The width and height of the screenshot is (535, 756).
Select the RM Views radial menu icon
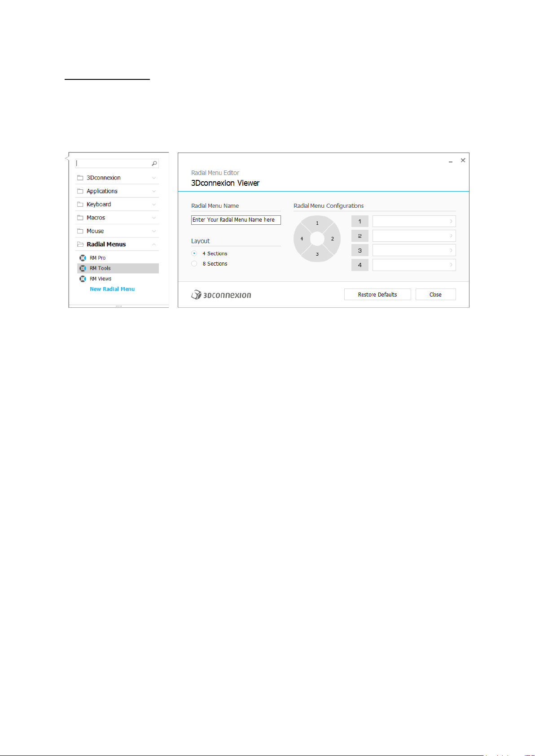click(83, 279)
